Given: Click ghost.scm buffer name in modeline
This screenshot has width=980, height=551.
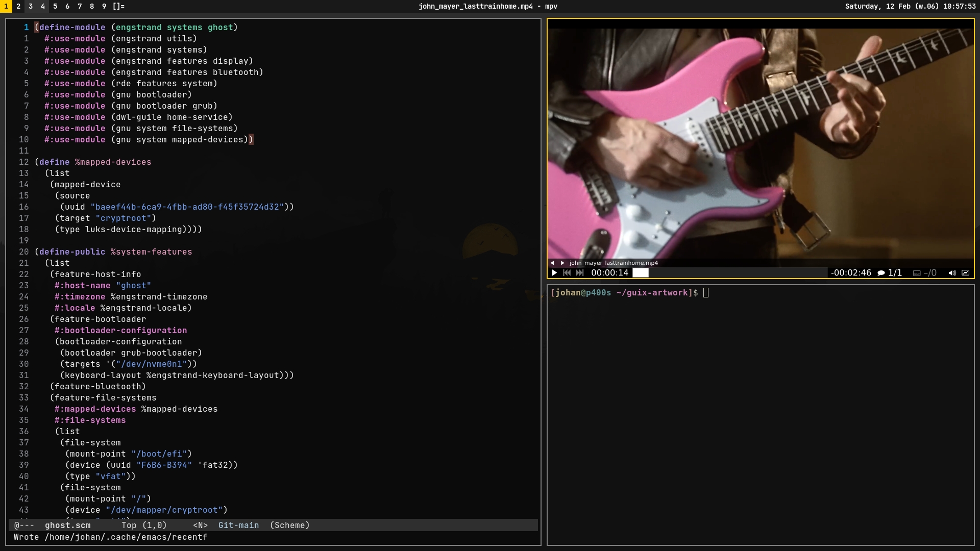Looking at the screenshot, I should [67, 525].
